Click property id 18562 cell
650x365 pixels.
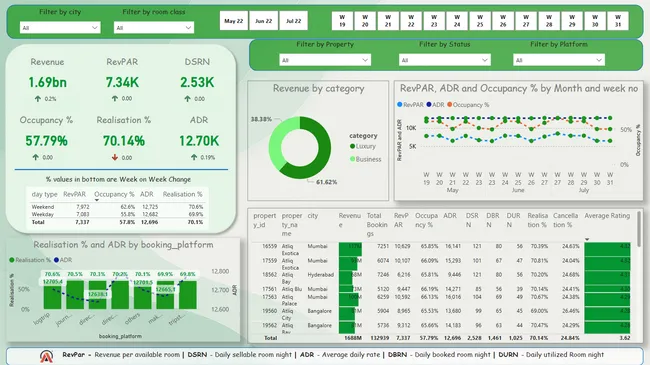[269, 275]
